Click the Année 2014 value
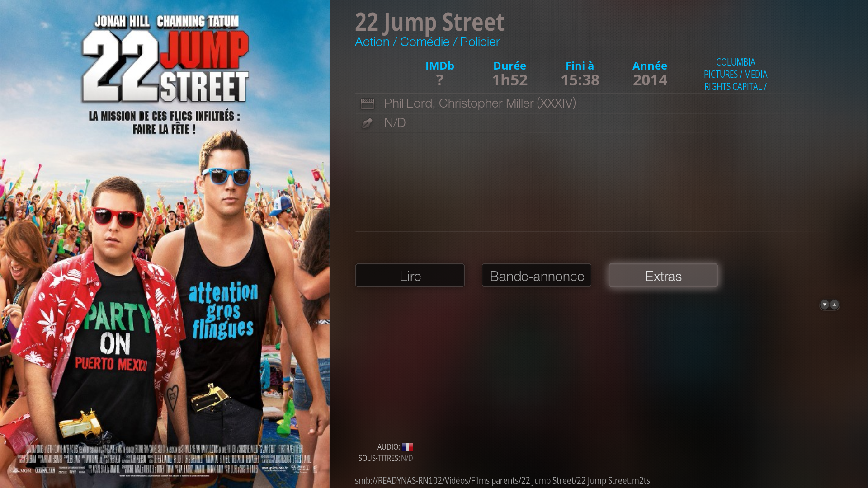 point(650,80)
